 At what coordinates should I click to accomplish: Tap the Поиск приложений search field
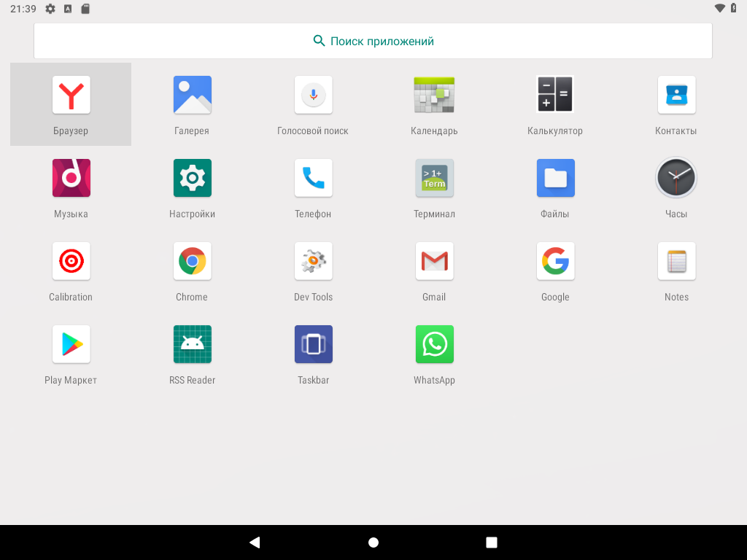coord(373,41)
